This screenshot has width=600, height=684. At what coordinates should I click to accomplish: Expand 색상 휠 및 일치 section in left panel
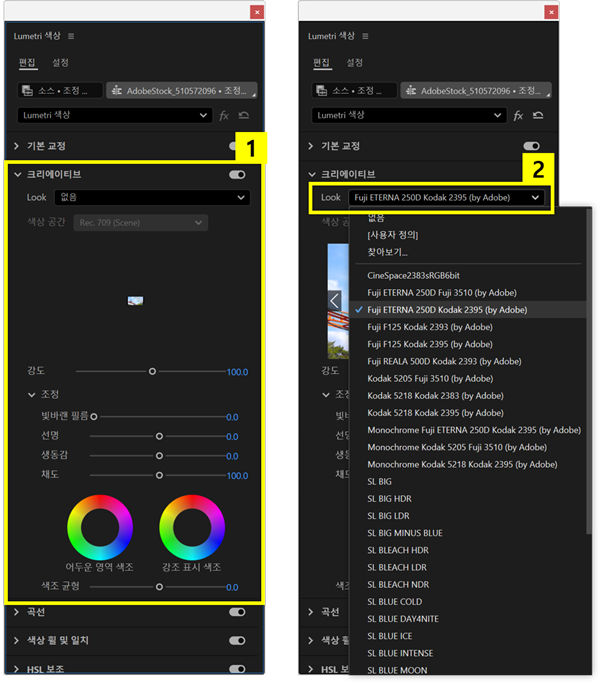(17, 641)
